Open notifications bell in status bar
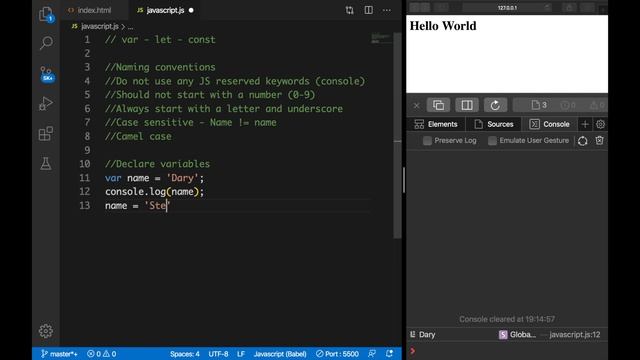 pos(389,354)
